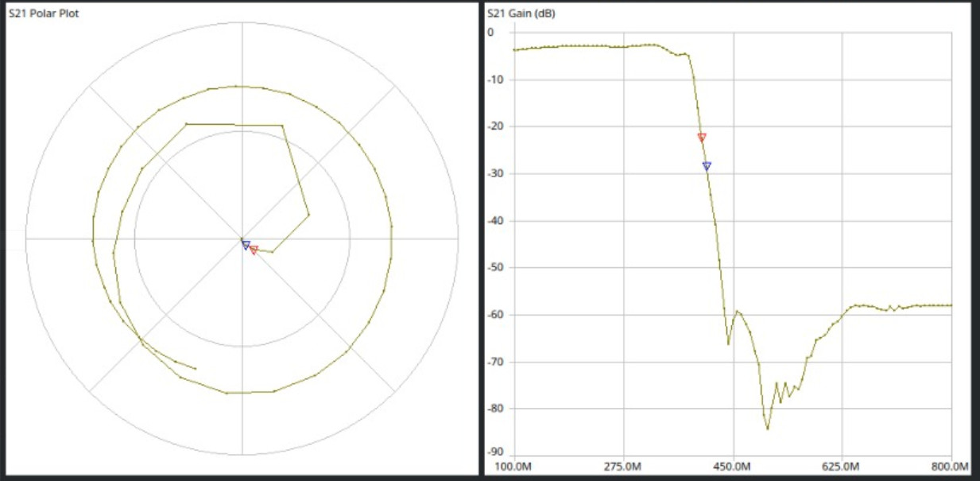Viewport: 980px width, 481px height.
Task: Click the blue marker on the S21 Gain trace
Action: (x=707, y=166)
